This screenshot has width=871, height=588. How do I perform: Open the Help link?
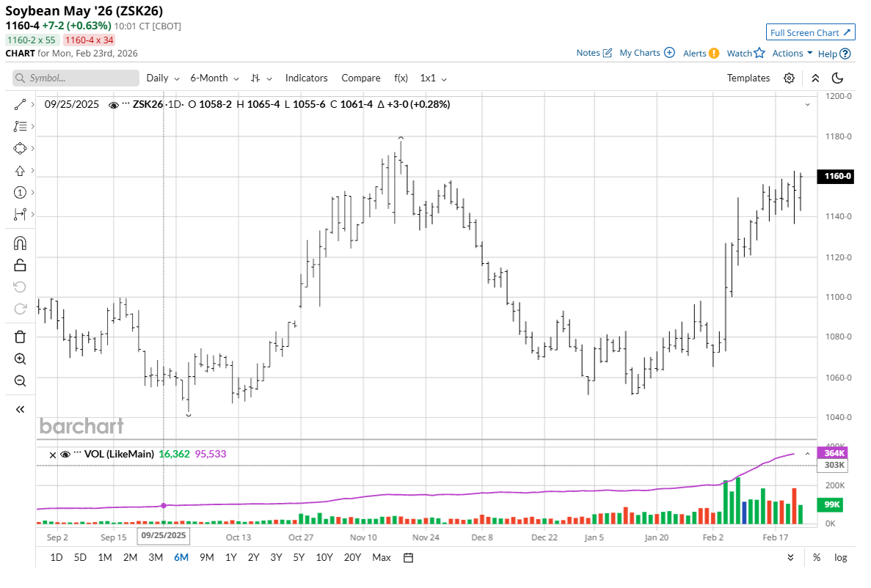pyautogui.click(x=834, y=54)
